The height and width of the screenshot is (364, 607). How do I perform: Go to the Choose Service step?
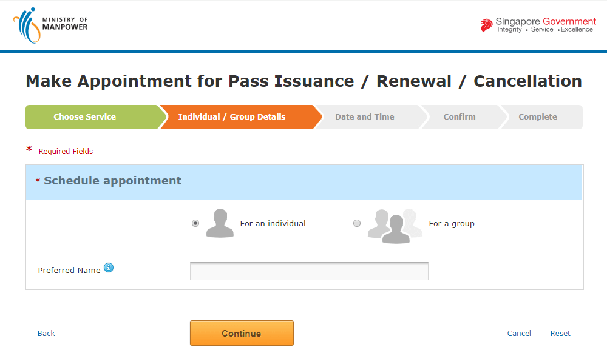(x=85, y=117)
